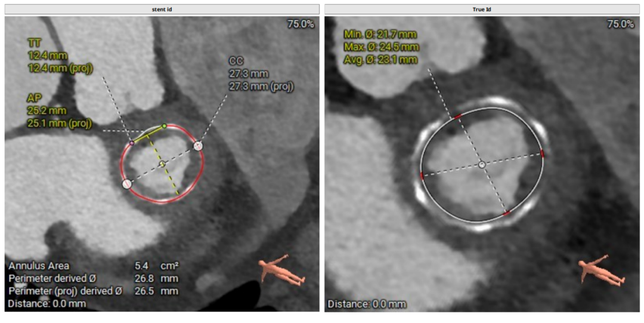Image resolution: width=644 pixels, height=323 pixels.
Task: Click bottom red marker on white ellipse
Action: tap(506, 213)
